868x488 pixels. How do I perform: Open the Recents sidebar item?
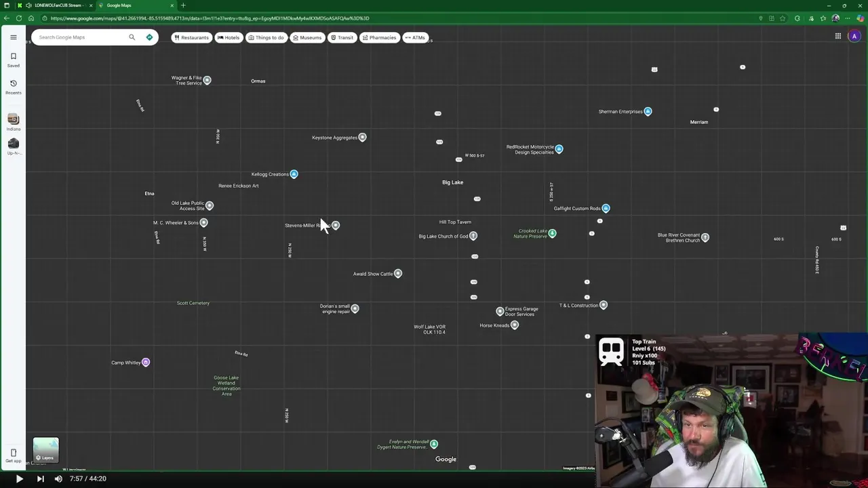tap(13, 87)
